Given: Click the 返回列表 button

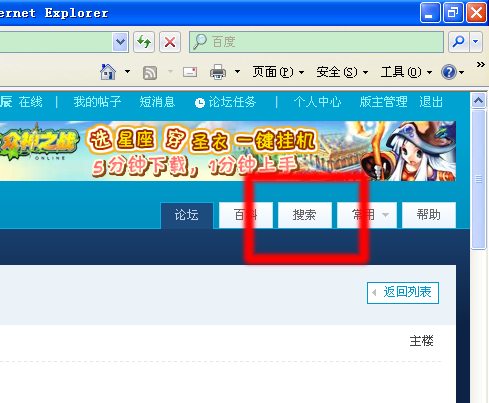Looking at the screenshot, I should click(x=403, y=293).
